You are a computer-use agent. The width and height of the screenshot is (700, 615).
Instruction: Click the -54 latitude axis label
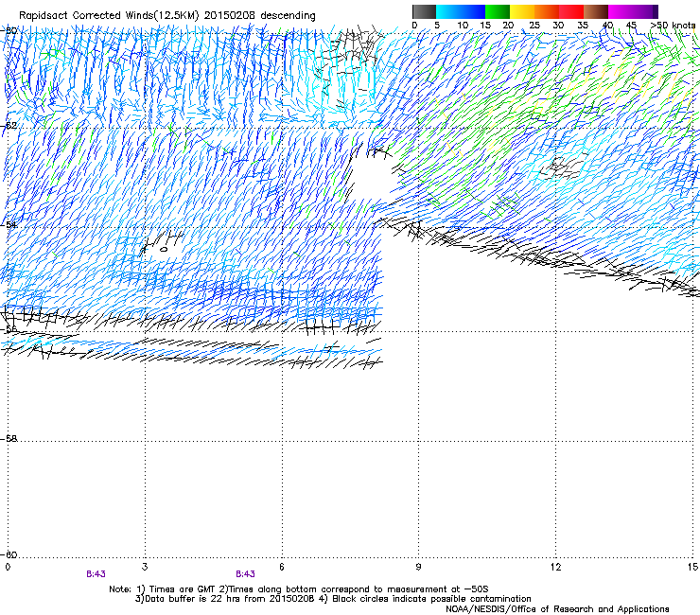(x=9, y=224)
